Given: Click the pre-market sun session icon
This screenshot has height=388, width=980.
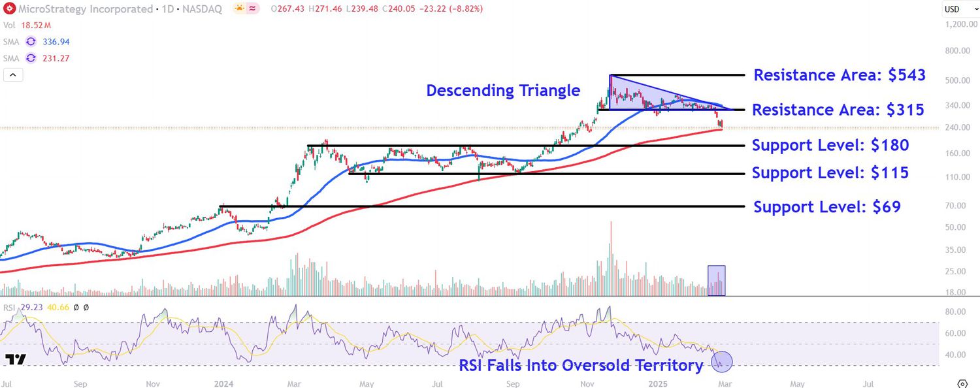Looking at the screenshot, I should (239, 8).
